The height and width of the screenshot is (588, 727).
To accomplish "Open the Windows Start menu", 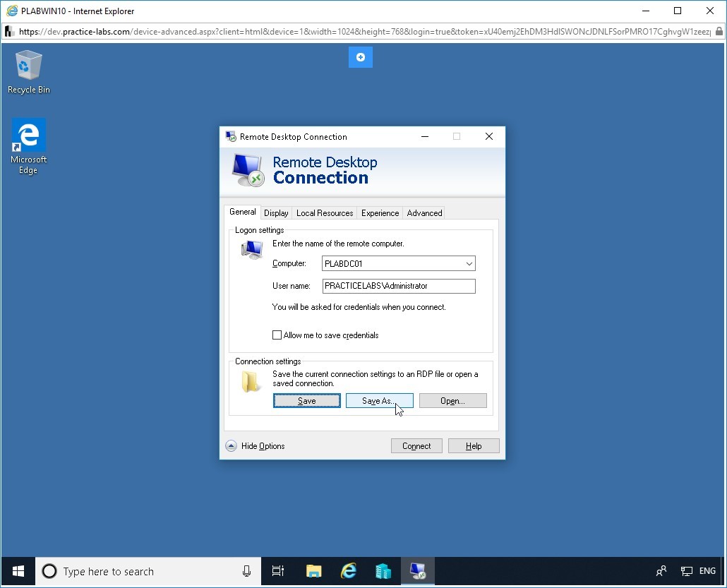I will point(18,571).
